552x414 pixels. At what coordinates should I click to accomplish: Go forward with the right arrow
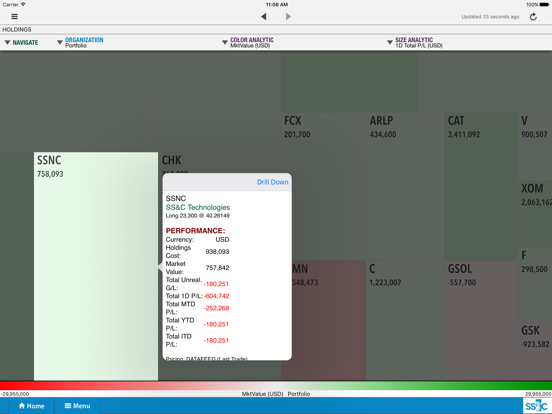tap(288, 17)
